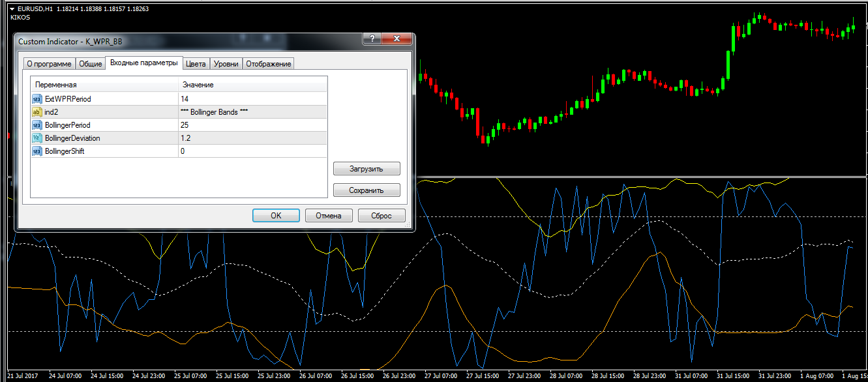The width and height of the screenshot is (868, 382).
Task: Click the integer icon beside BollingerPeriod
Action: (x=37, y=125)
